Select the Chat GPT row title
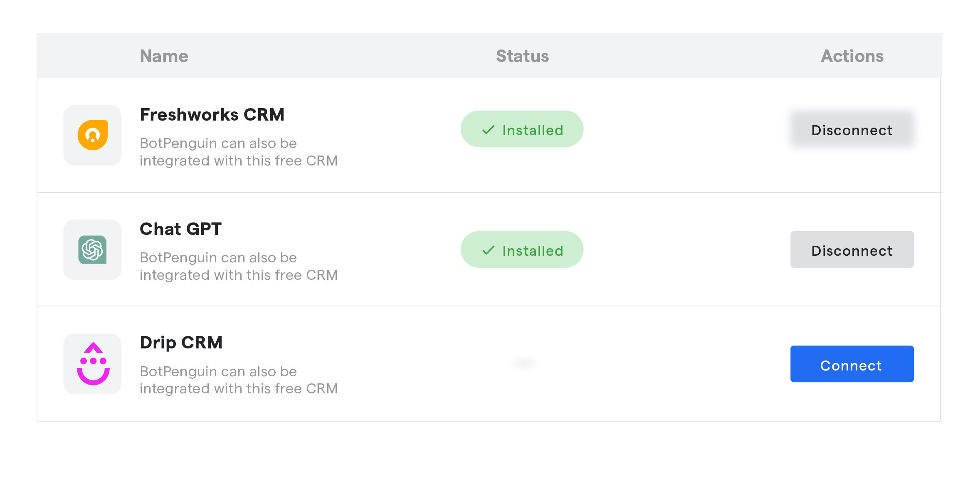Image resolution: width=980 pixels, height=479 pixels. pyautogui.click(x=181, y=229)
